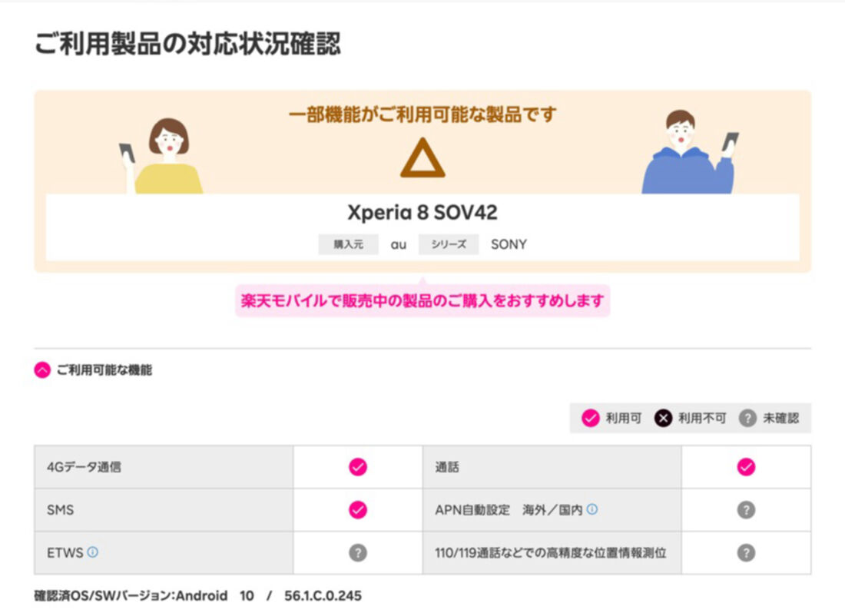Click the SMS table cell
The height and width of the screenshot is (616, 845).
(164, 510)
